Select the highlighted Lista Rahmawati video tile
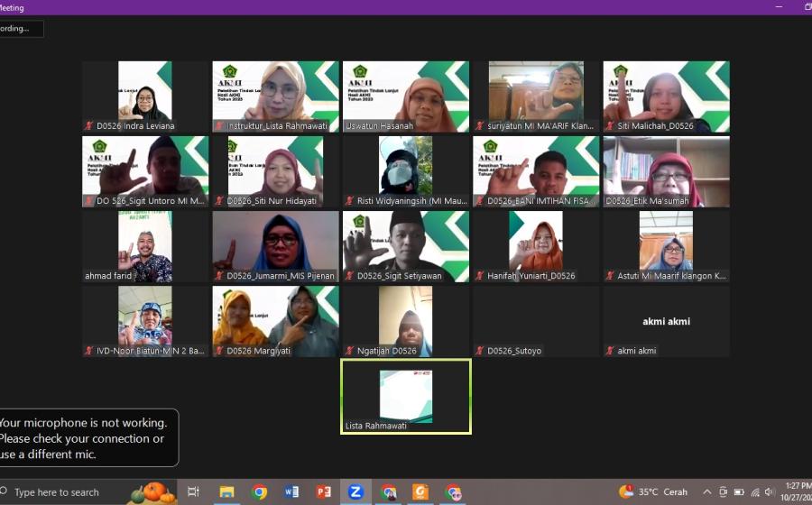This screenshot has height=505, width=812. (406, 396)
